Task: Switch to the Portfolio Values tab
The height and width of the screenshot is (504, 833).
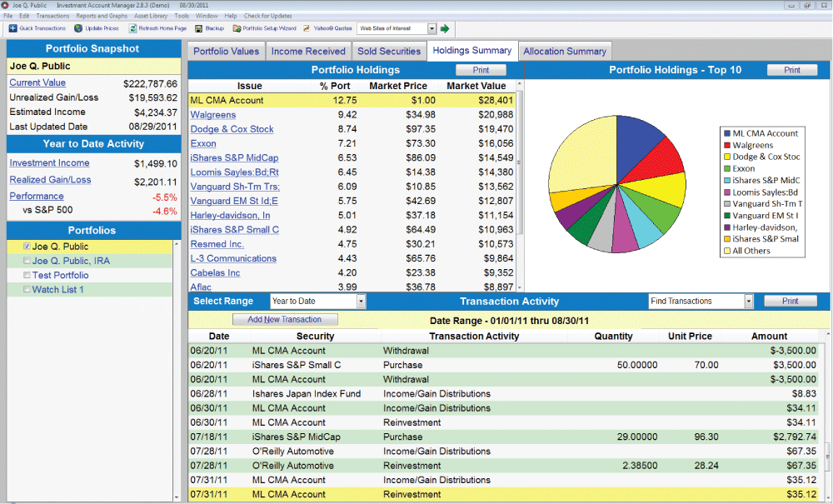Action: pyautogui.click(x=227, y=52)
